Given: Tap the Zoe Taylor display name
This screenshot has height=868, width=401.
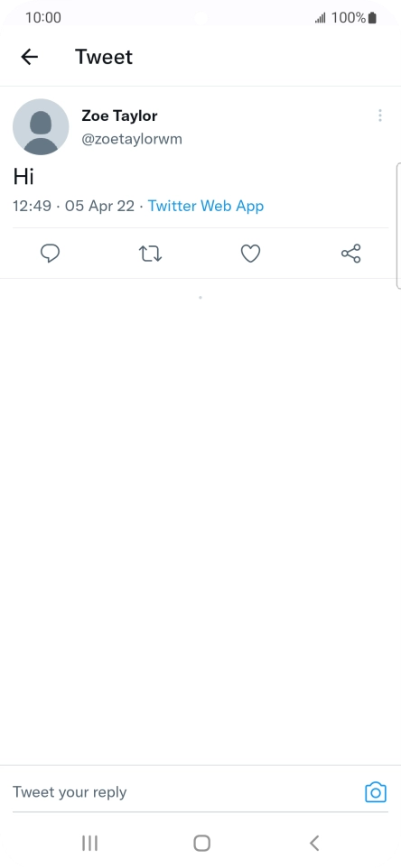Looking at the screenshot, I should tap(119, 115).
